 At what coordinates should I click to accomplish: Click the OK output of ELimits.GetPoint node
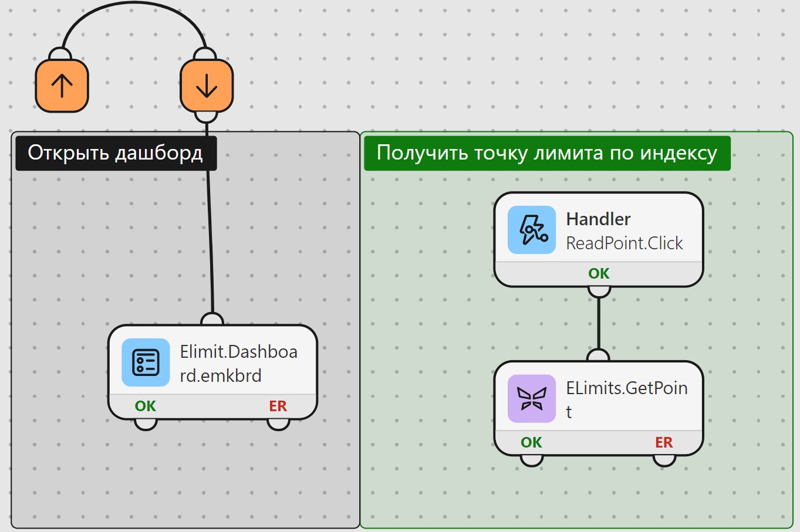coord(532,442)
